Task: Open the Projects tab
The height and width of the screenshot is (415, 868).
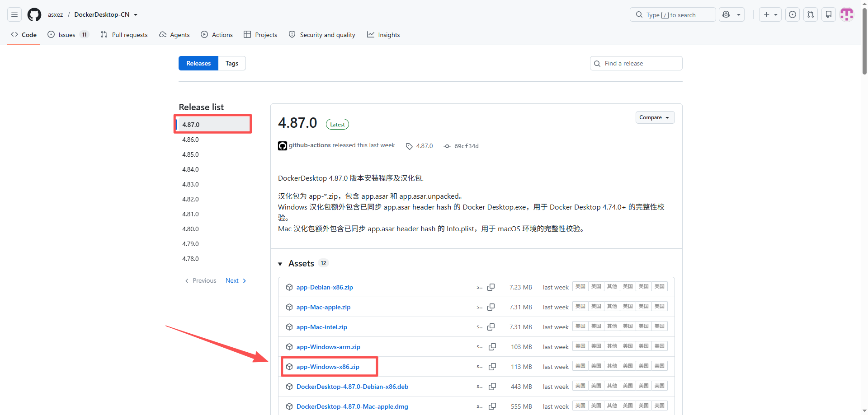Action: click(260, 35)
